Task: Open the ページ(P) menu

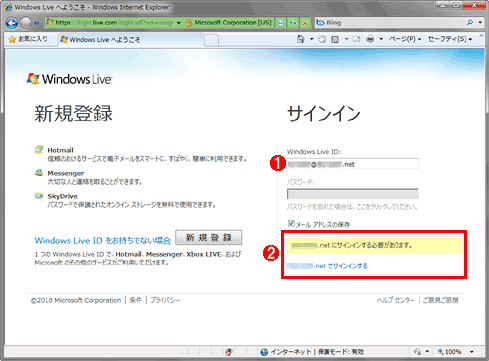Action: (405, 39)
